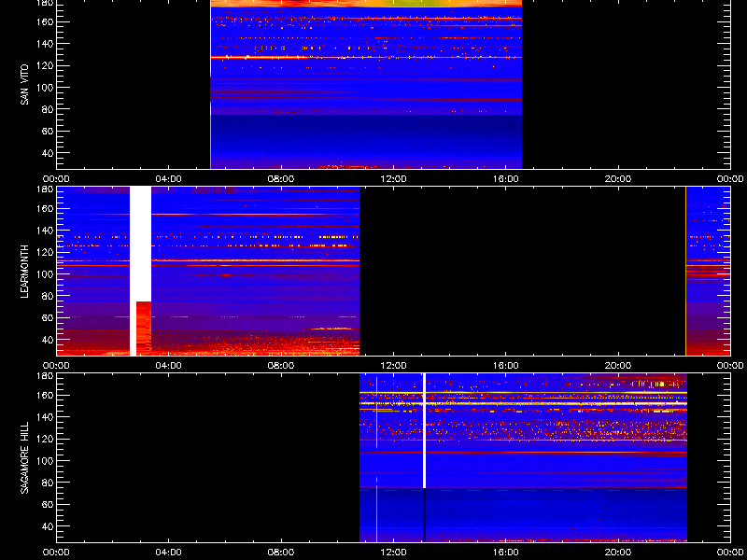Click 08:00 below the Learmonth panel
Screen dimensions: 747x560
click(x=281, y=366)
